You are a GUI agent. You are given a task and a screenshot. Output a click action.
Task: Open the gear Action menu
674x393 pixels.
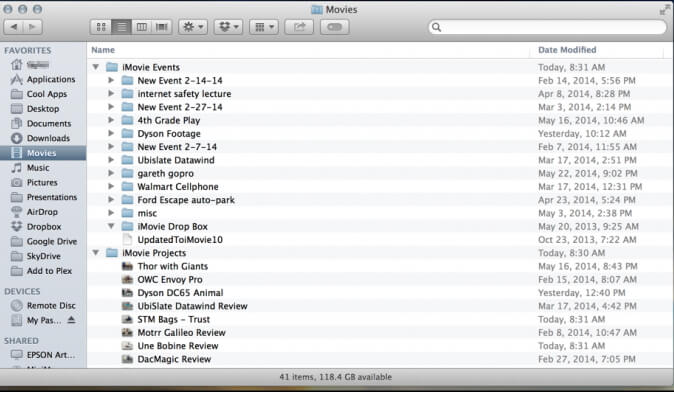(x=193, y=27)
